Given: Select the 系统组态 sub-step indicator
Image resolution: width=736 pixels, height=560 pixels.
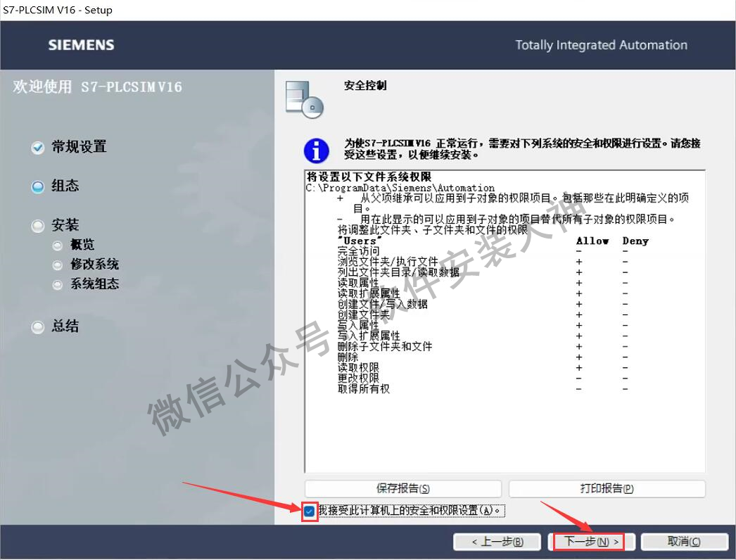Looking at the screenshot, I should 57,285.
